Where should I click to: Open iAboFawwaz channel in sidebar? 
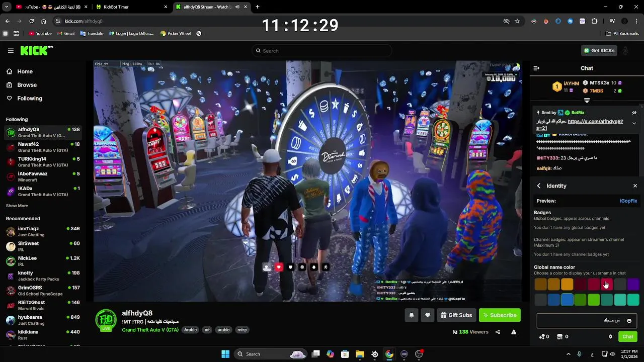(x=43, y=176)
